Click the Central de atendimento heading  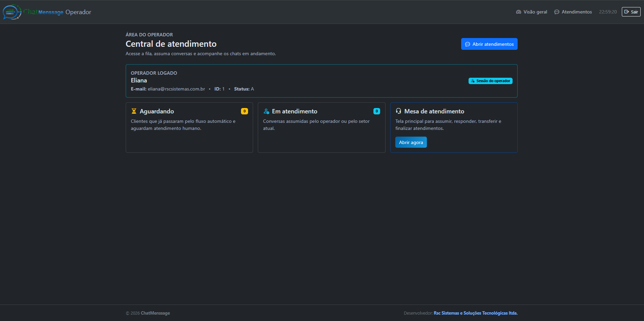[x=171, y=44]
